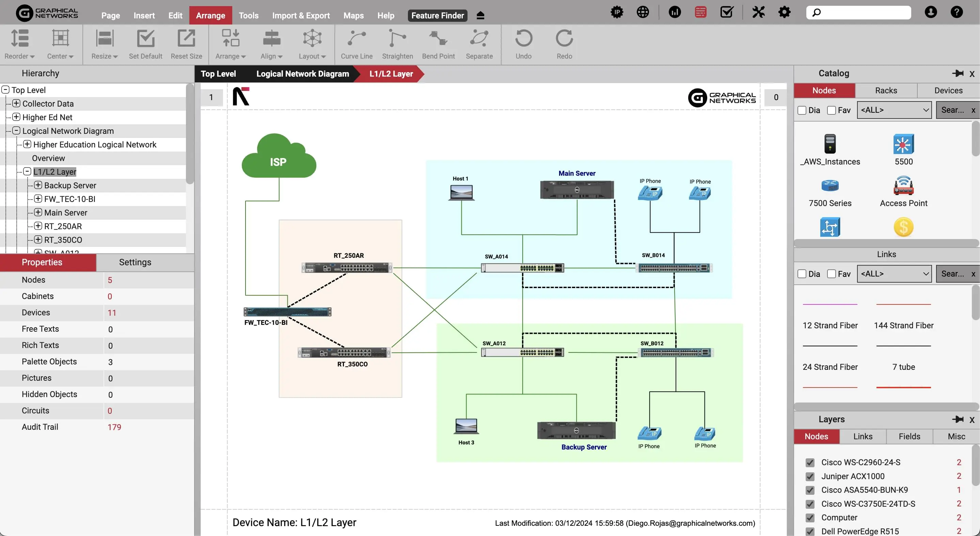
Task: Click Reset Size icon
Action: pos(186,38)
